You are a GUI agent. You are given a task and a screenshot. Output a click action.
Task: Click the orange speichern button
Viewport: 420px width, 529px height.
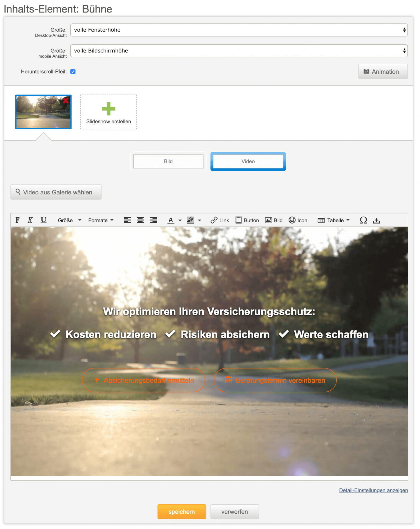tap(181, 512)
